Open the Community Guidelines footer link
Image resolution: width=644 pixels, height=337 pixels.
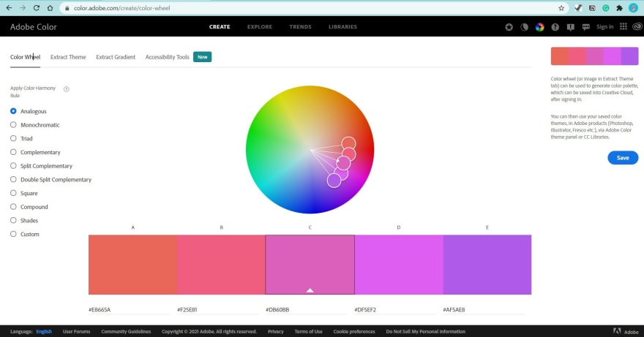click(x=126, y=331)
